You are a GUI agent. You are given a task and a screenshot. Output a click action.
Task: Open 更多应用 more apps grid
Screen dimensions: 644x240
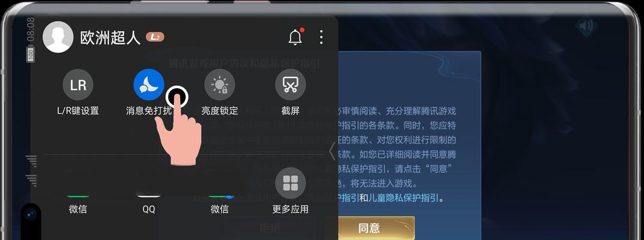(x=290, y=182)
